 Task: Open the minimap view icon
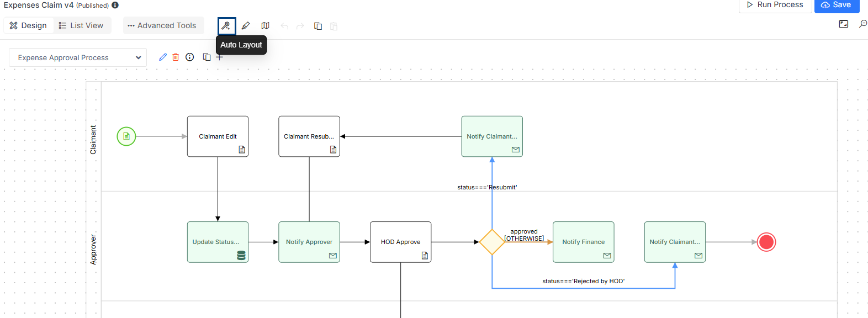pyautogui.click(x=266, y=26)
